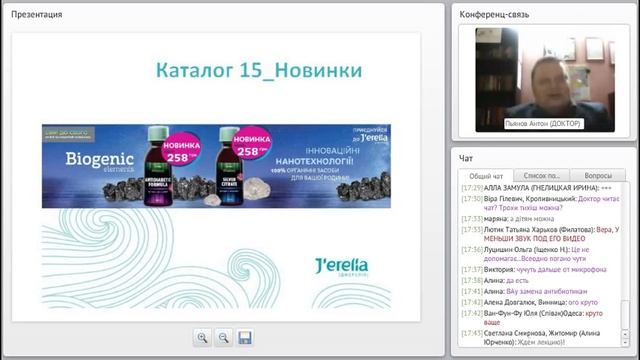Click the slide title Каталог 15_Новинки
The height and width of the screenshot is (360, 640).
259,70
